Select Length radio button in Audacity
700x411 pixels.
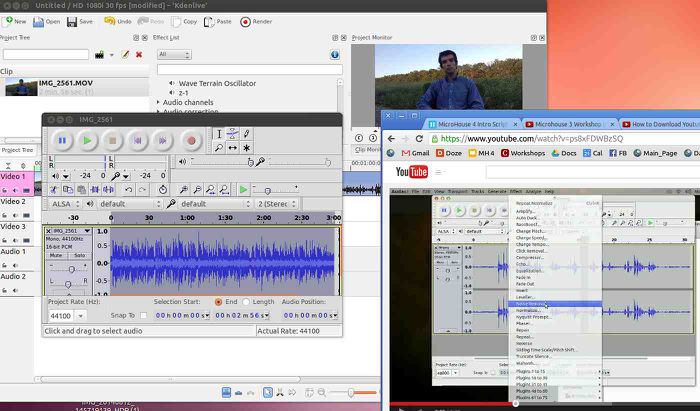246,302
